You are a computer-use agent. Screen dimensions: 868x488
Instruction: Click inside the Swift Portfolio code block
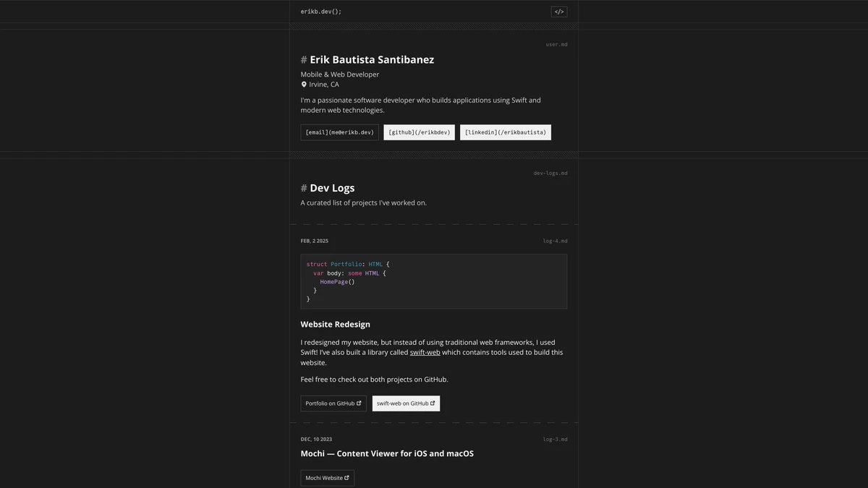pos(433,281)
